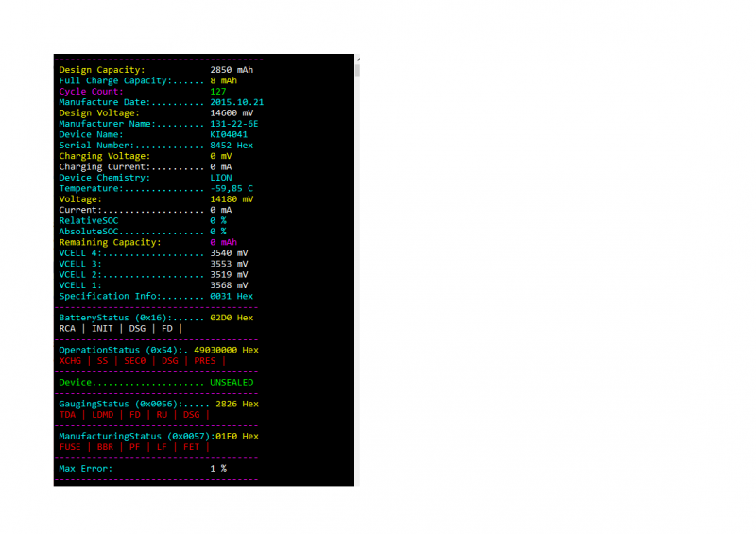Image resolution: width=756 pixels, height=534 pixels.
Task: Click the Cycle Count value 127
Action: tap(218, 92)
